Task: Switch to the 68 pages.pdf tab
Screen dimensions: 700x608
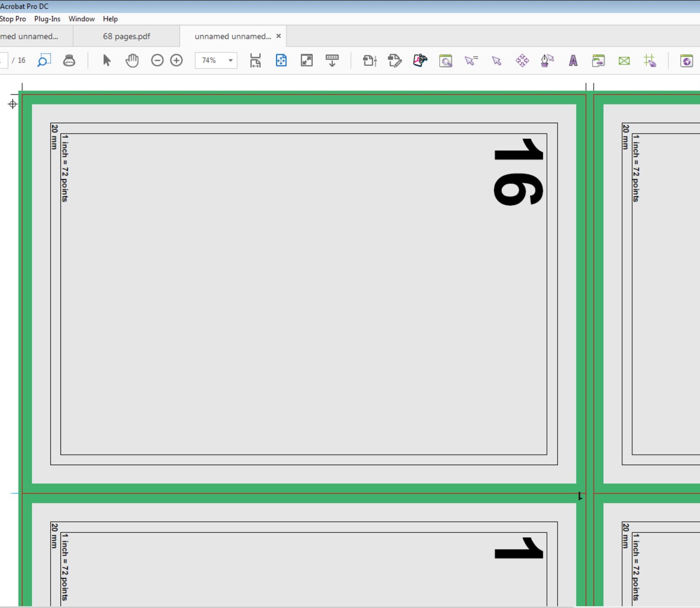Action: coord(126,36)
